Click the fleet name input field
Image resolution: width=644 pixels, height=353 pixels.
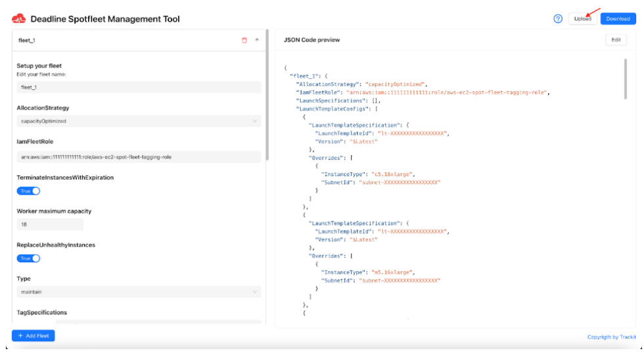click(138, 87)
